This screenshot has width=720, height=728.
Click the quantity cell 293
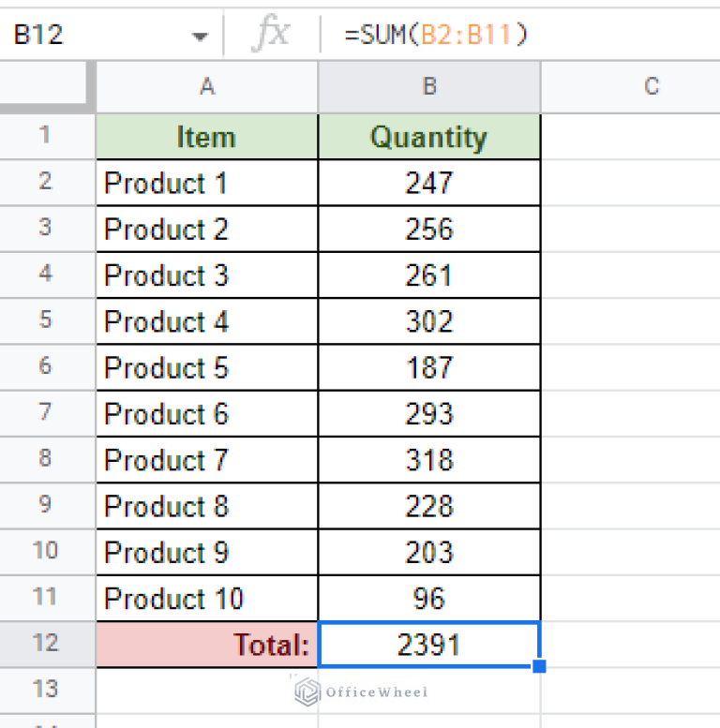pyautogui.click(x=429, y=413)
